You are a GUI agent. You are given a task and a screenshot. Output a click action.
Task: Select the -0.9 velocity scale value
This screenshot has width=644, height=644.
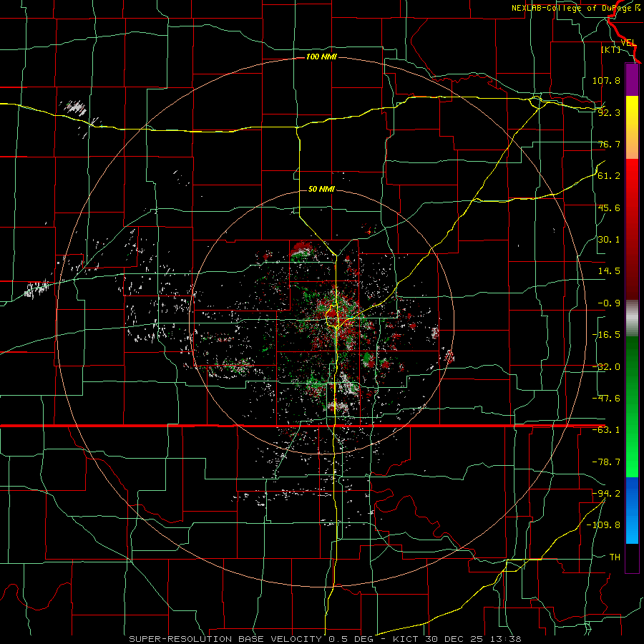tap(609, 303)
